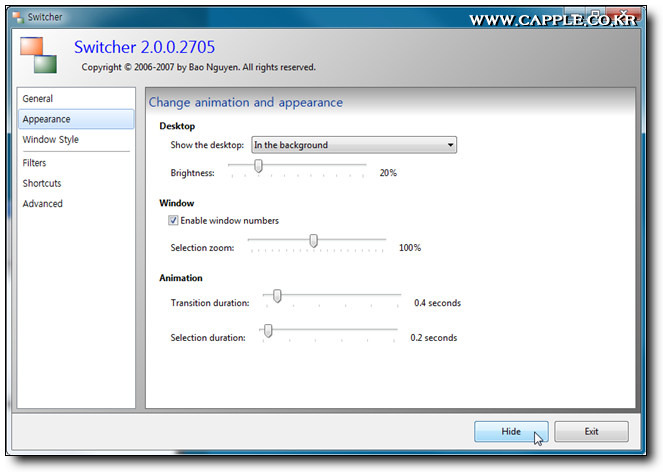663x472 pixels.
Task: Click the Transition duration label
Action: pos(210,303)
